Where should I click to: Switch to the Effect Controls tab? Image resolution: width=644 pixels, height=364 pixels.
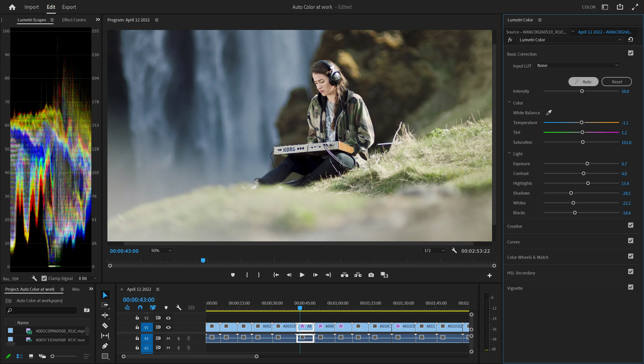point(73,20)
